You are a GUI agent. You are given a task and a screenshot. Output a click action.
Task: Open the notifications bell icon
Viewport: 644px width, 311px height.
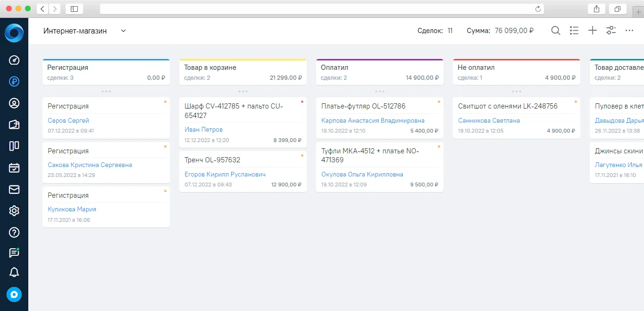point(14,272)
